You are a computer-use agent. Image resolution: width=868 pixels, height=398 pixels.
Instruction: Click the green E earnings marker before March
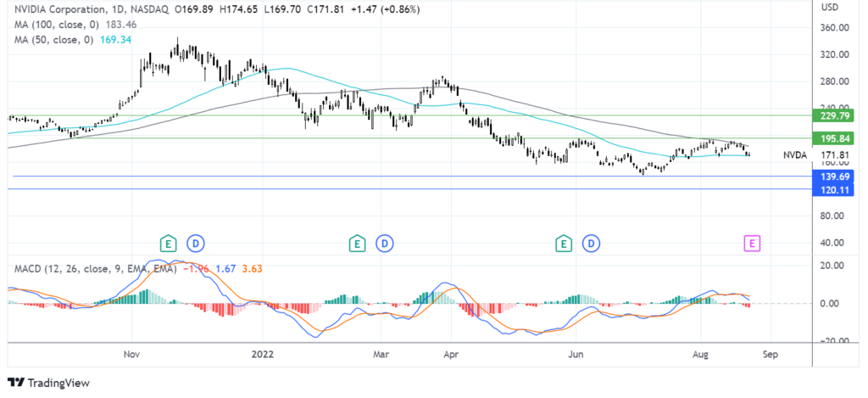[x=358, y=243]
